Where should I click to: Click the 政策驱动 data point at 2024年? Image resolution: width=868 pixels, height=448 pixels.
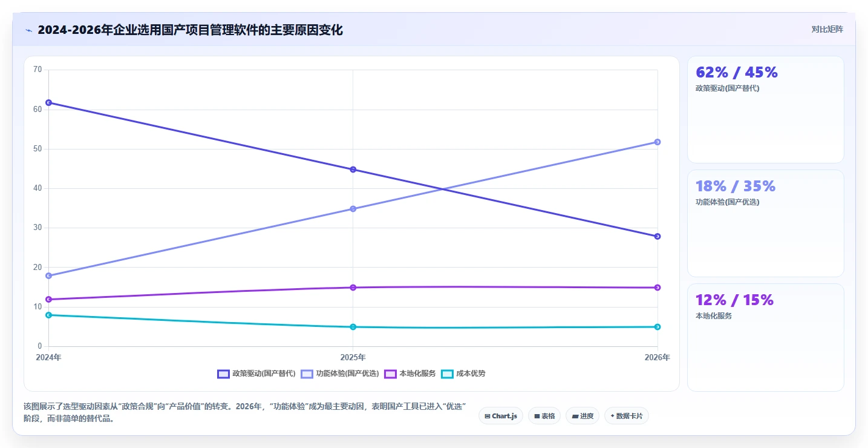tap(48, 102)
